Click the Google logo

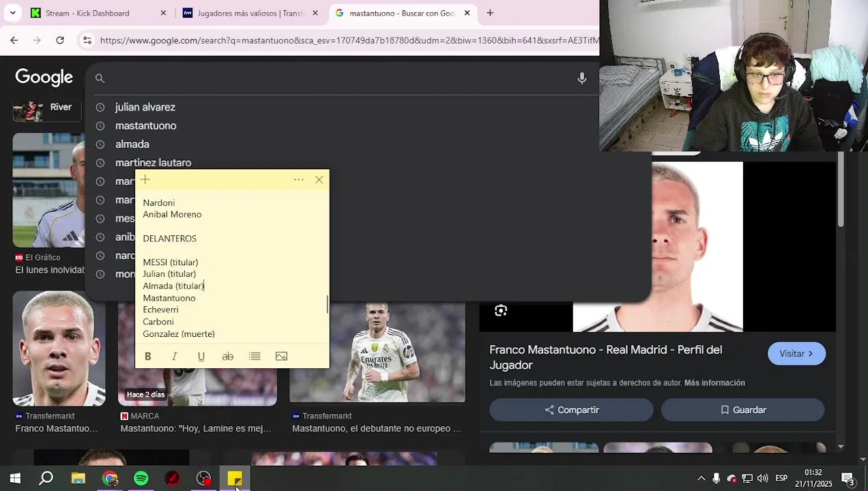tap(44, 78)
